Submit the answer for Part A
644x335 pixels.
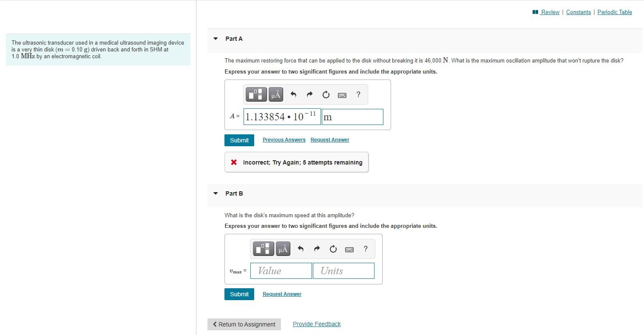(x=239, y=140)
